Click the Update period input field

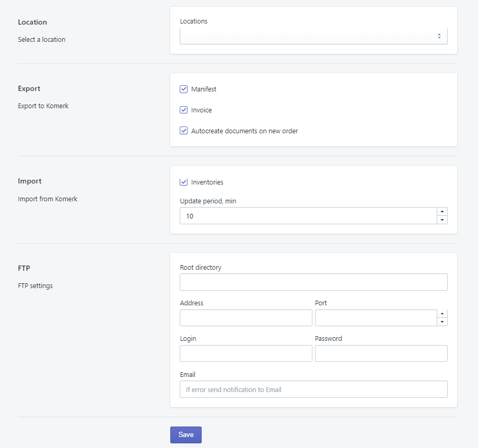(x=308, y=216)
